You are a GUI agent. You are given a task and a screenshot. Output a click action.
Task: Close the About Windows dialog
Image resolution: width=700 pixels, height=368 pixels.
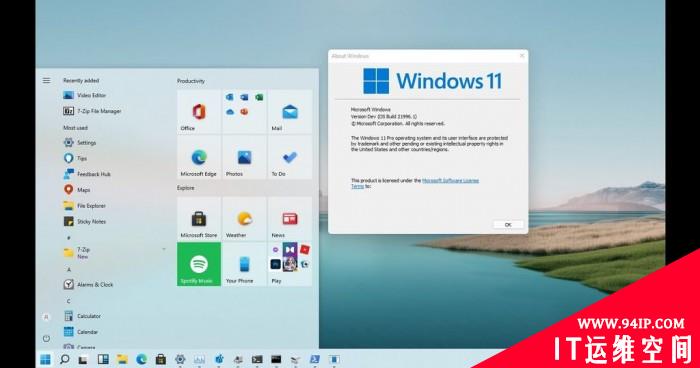522,56
